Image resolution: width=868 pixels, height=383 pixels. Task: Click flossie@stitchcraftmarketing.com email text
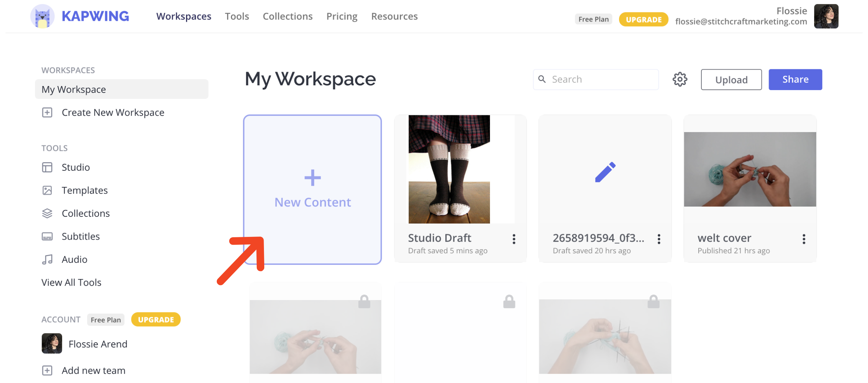point(741,22)
